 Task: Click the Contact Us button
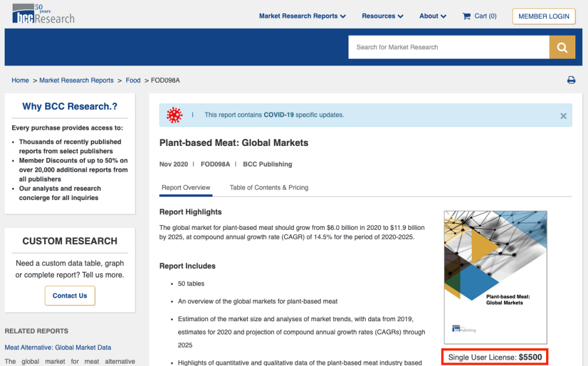click(x=69, y=296)
